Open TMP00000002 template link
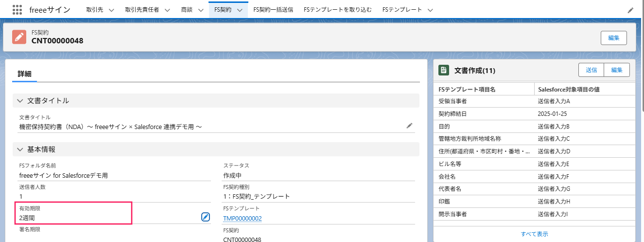The image size is (644, 242). (243, 219)
